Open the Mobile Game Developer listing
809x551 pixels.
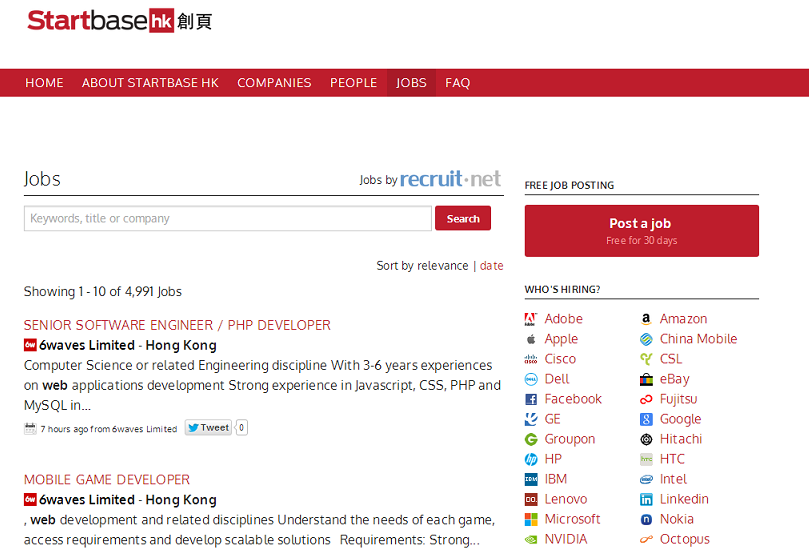pos(107,480)
